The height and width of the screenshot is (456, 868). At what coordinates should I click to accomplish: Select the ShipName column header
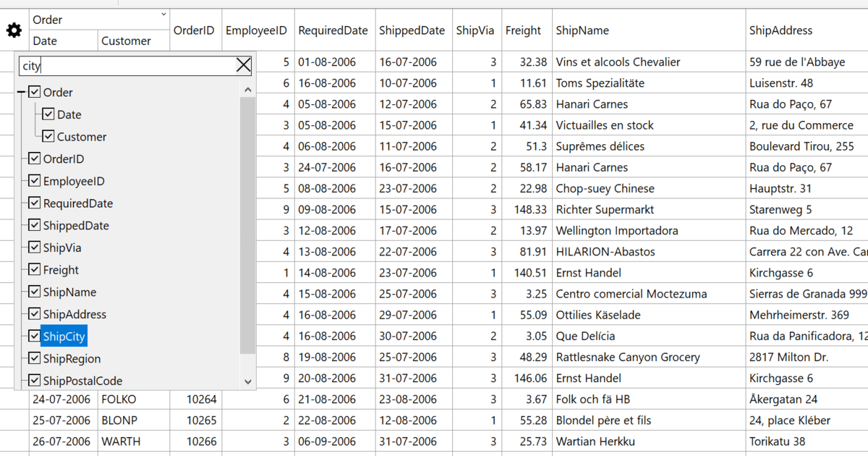click(582, 30)
